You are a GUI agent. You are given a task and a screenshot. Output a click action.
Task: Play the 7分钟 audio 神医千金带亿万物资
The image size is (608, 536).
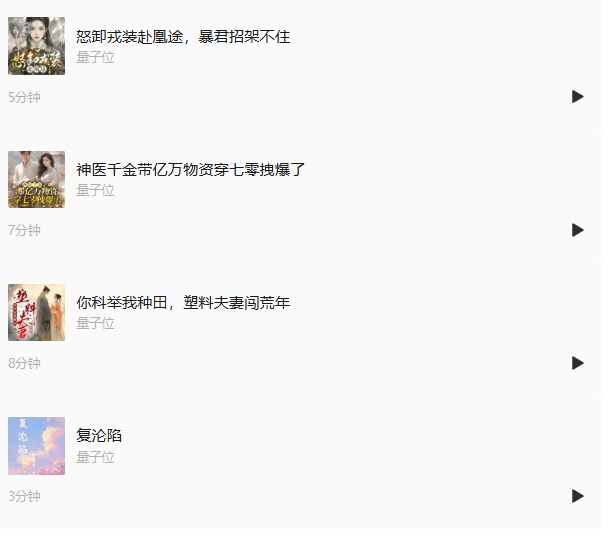[x=577, y=230]
